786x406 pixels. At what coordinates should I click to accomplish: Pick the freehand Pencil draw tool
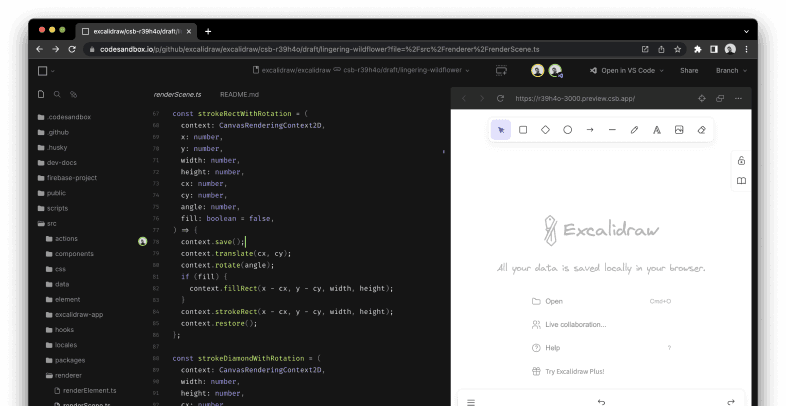(634, 130)
